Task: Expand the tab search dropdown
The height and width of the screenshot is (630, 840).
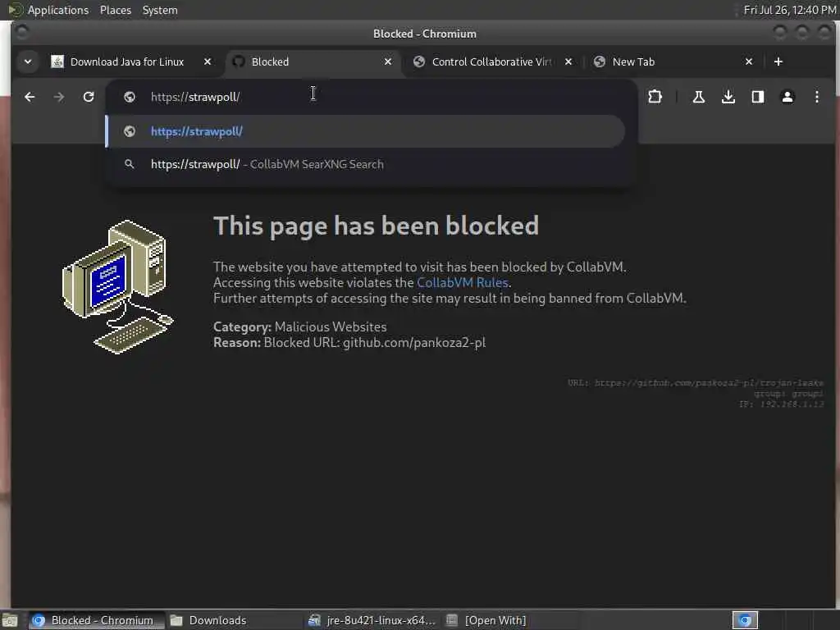Action: [28, 62]
